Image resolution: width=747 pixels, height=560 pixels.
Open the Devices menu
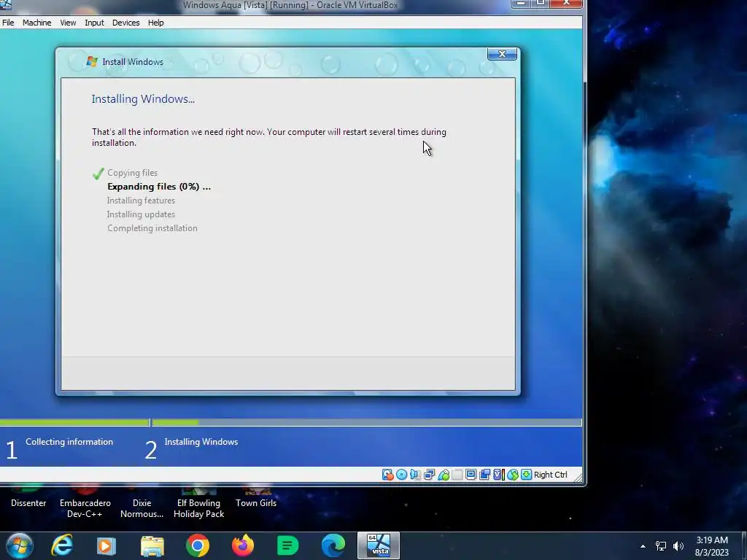click(x=125, y=23)
